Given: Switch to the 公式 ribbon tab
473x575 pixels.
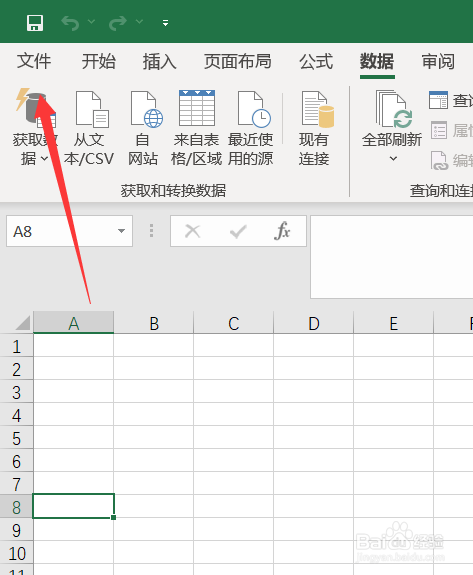Looking at the screenshot, I should (x=316, y=61).
